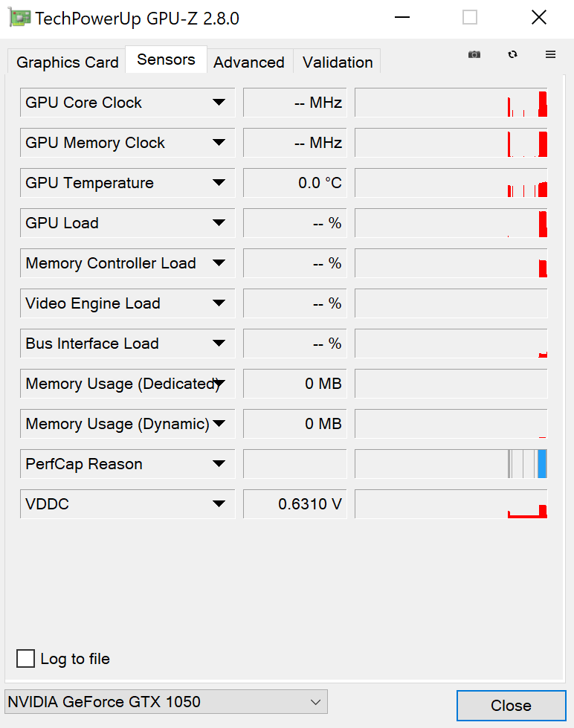The image size is (574, 728).
Task: Open the Bus Interface Load dropdown
Action: [219, 344]
